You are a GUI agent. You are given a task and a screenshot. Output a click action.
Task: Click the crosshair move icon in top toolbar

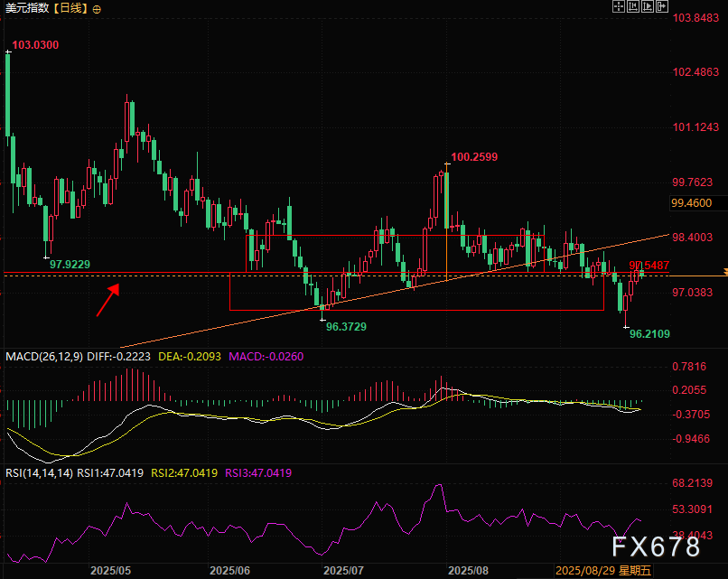(617, 6)
